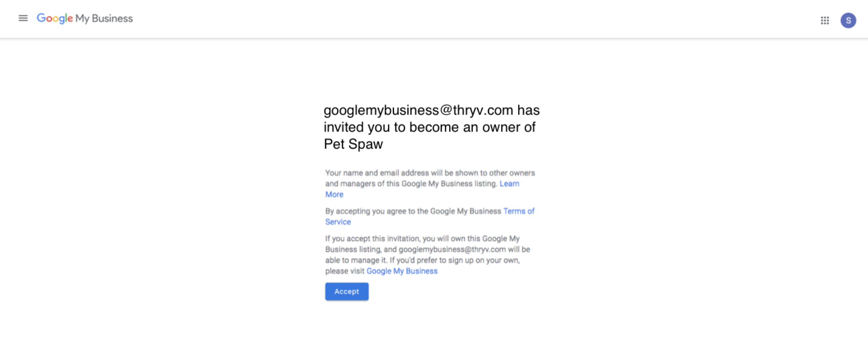The image size is (868, 338).
Task: Accept the ownership invitation
Action: click(x=347, y=291)
